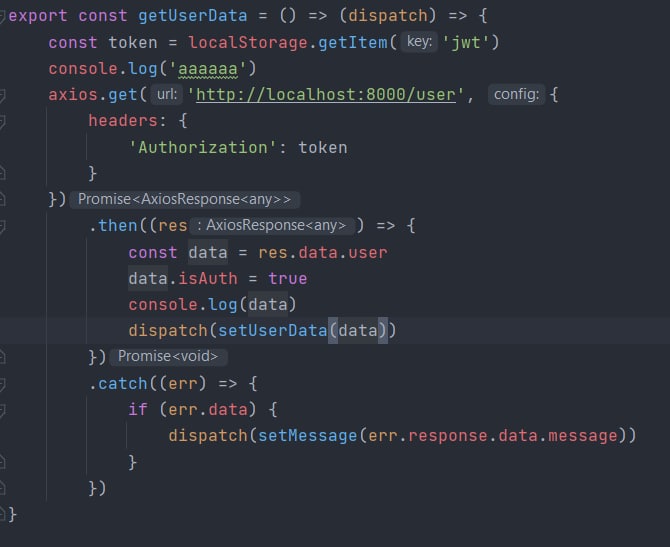Click the getUserData function name
The height and width of the screenshot is (547, 670).
193,16
